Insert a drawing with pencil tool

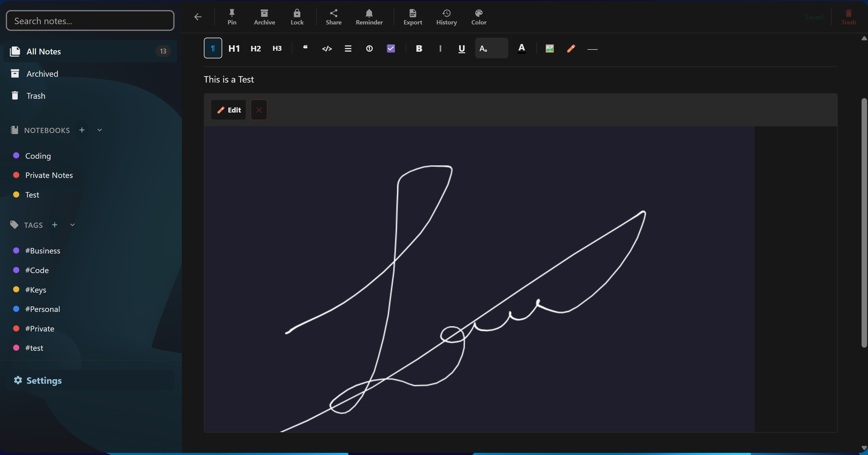click(x=571, y=48)
